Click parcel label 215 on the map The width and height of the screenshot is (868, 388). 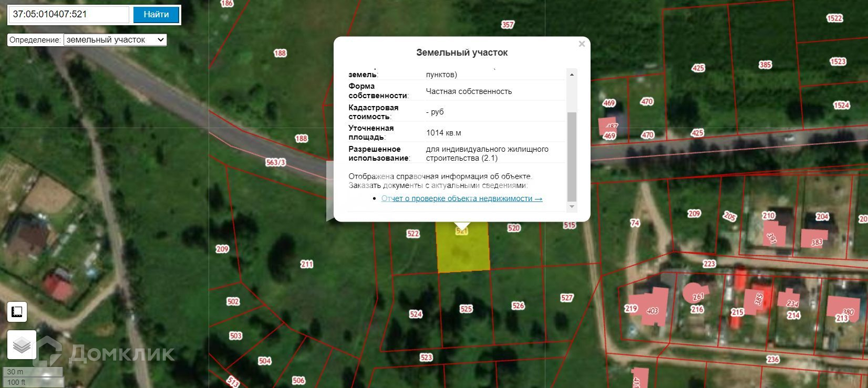click(738, 312)
